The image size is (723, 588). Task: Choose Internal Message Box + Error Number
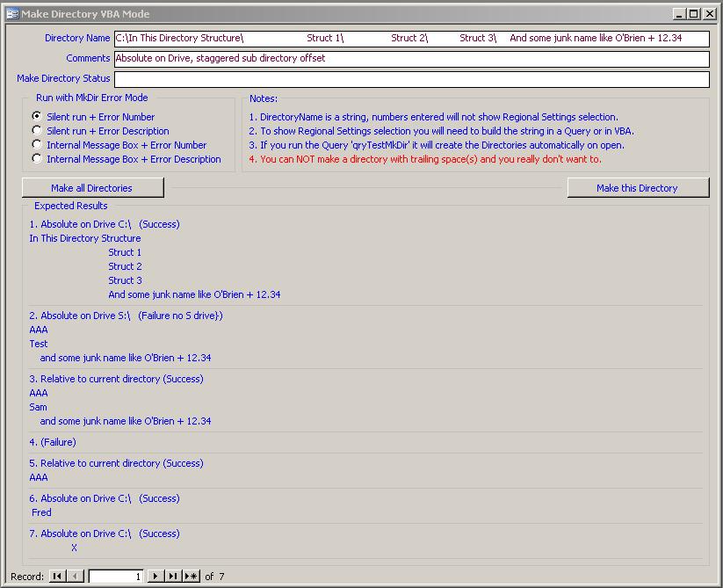(x=37, y=144)
